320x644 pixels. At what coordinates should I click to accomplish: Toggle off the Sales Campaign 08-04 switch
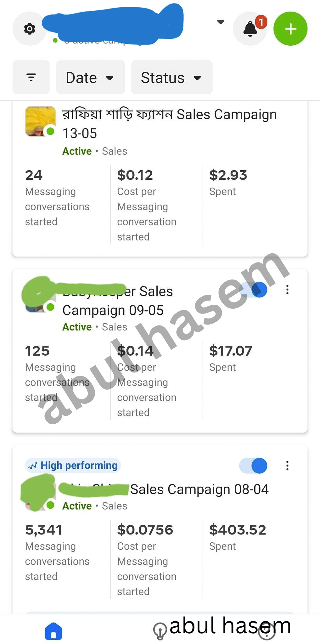pyautogui.click(x=253, y=466)
